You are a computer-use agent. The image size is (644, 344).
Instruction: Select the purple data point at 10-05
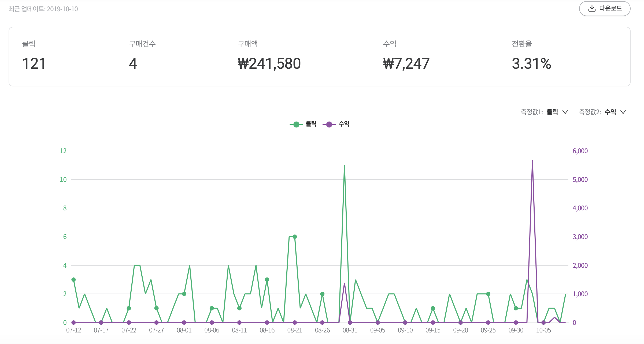click(x=543, y=323)
